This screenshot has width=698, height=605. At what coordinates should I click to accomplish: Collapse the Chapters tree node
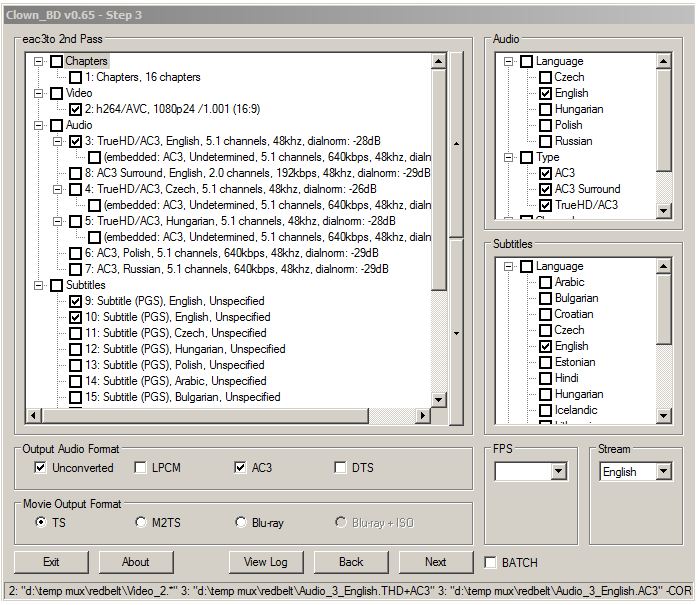[39, 61]
